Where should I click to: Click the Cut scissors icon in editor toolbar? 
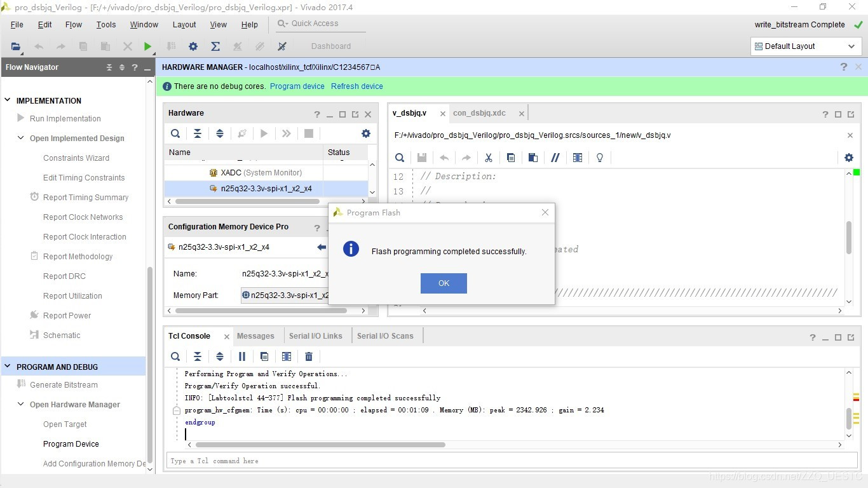[x=489, y=158]
